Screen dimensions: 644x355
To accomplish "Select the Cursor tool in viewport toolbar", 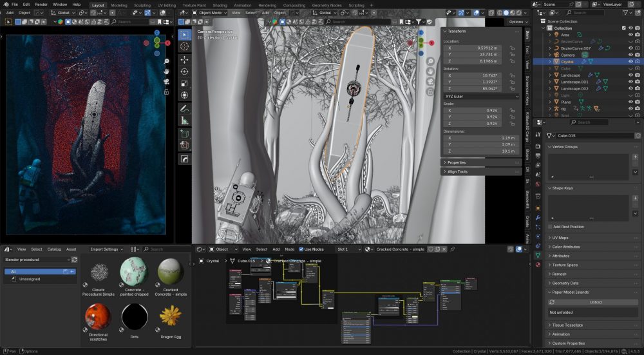I will point(185,46).
